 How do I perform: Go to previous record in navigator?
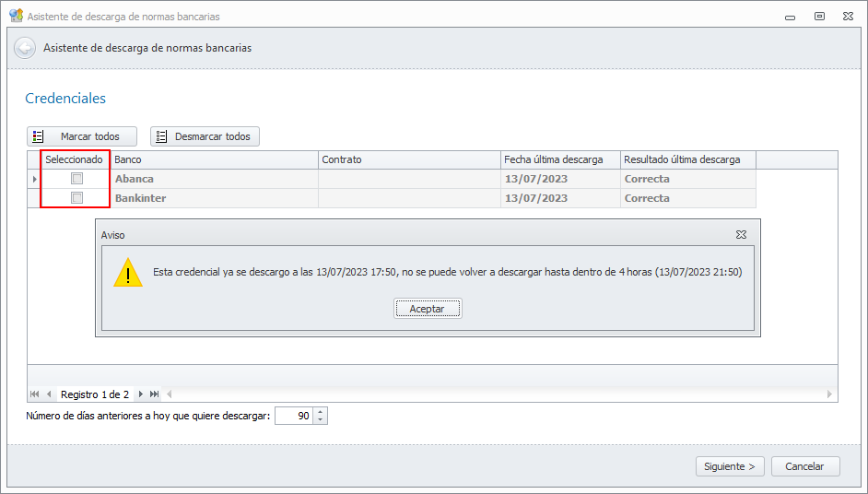tap(48, 394)
